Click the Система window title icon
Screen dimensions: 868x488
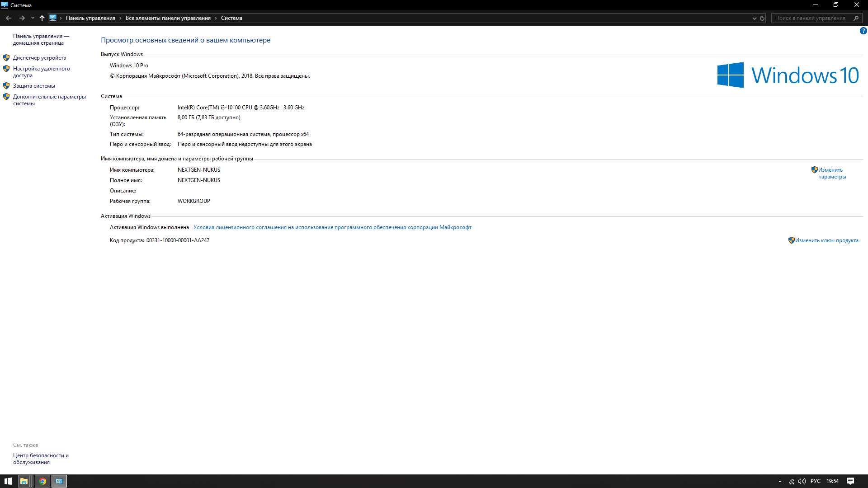point(5,5)
